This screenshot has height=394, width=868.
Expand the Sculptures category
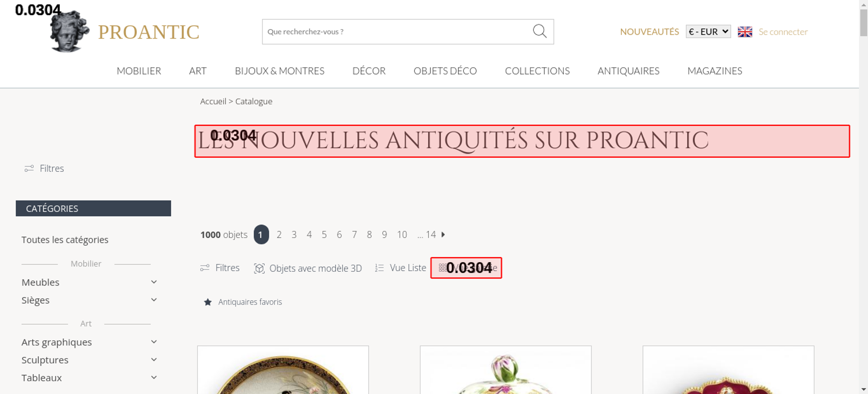[x=154, y=360]
